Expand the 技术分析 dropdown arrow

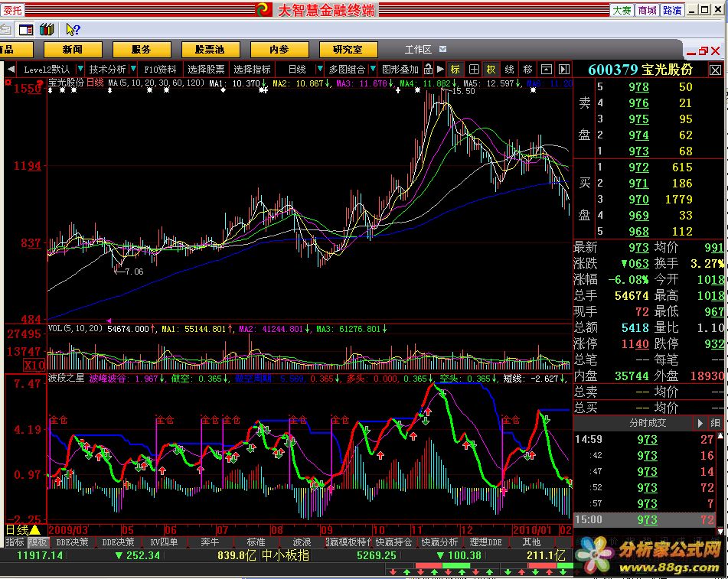(x=133, y=69)
